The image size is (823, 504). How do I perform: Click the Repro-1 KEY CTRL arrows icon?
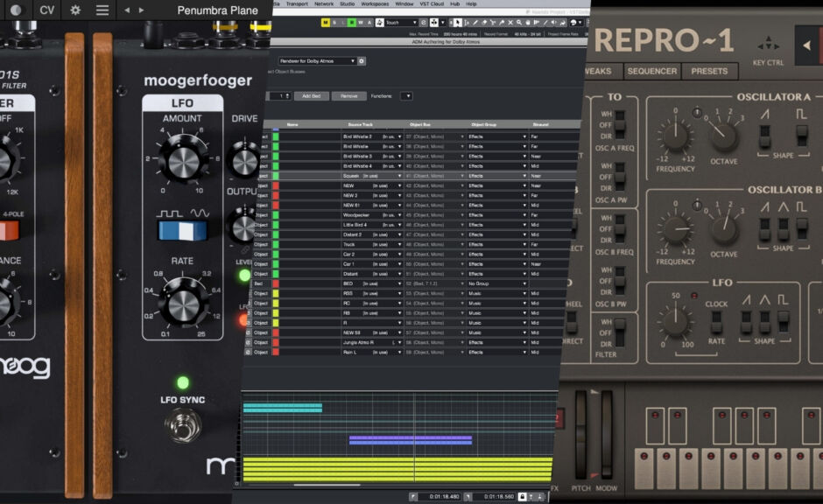(x=768, y=44)
